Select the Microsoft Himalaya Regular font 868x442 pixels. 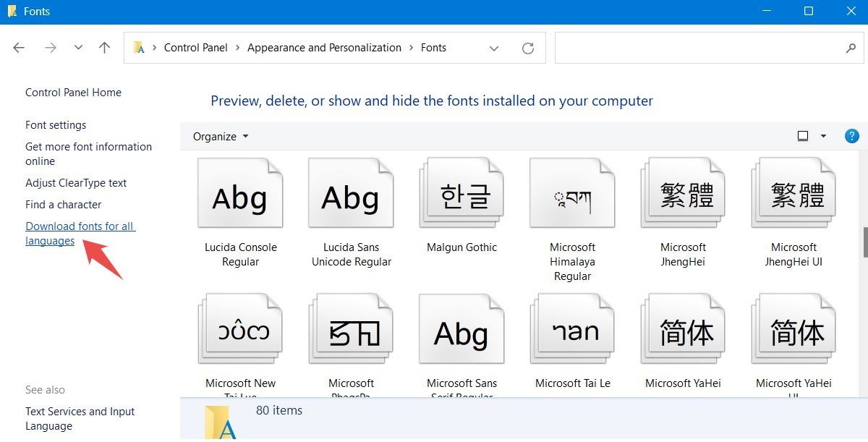point(571,192)
